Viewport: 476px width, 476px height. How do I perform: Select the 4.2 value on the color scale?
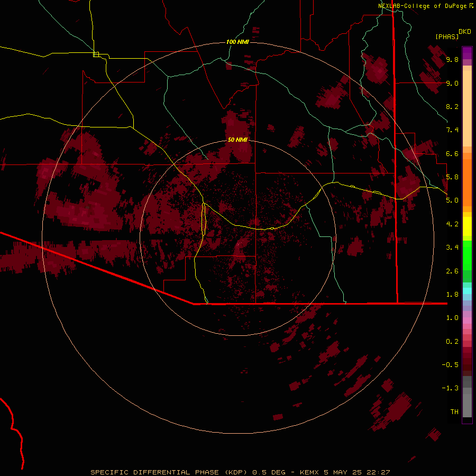pos(452,224)
